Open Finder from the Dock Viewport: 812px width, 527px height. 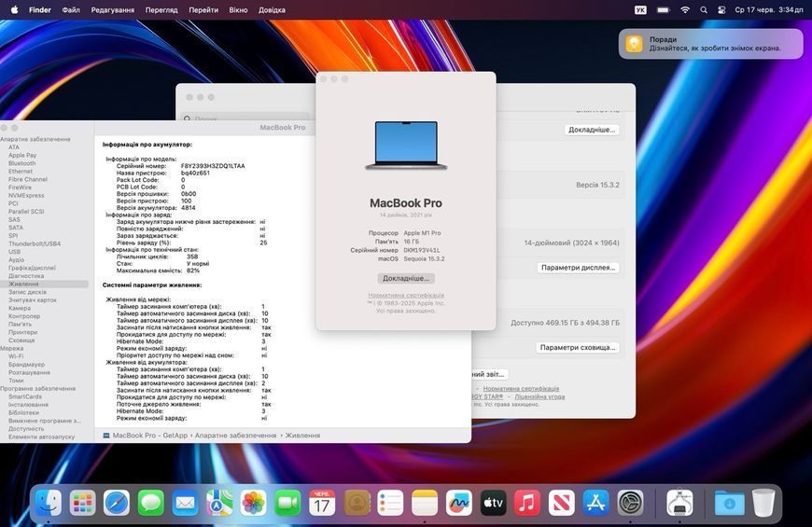tap(49, 502)
